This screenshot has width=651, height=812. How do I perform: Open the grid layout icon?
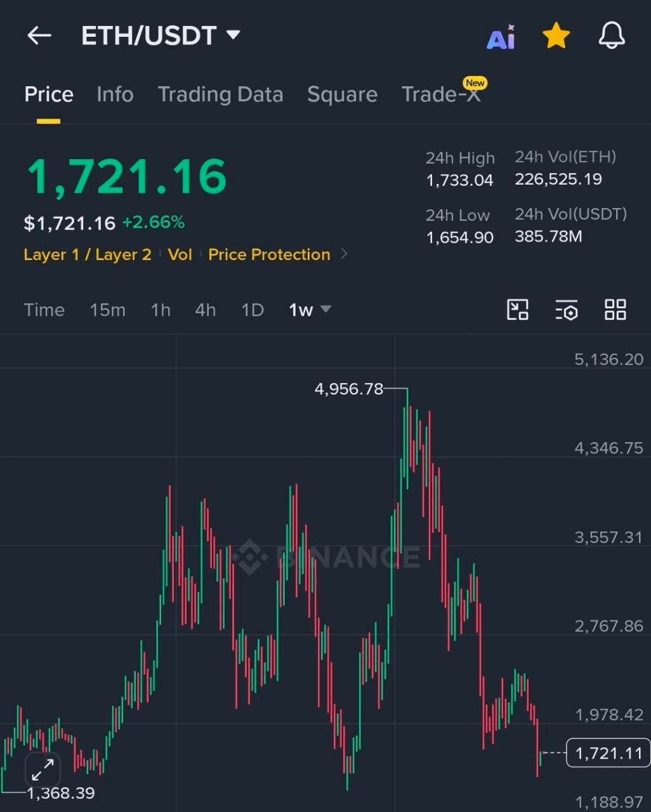coord(615,310)
